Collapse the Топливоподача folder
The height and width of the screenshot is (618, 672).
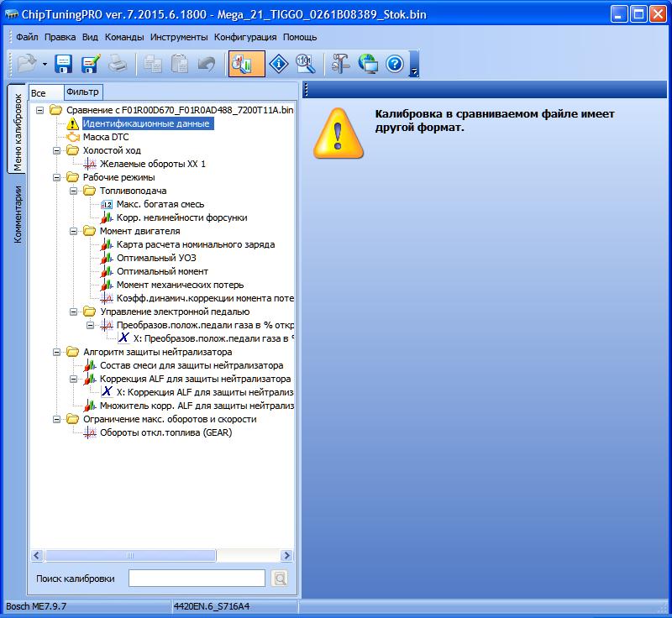pyautogui.click(x=73, y=191)
